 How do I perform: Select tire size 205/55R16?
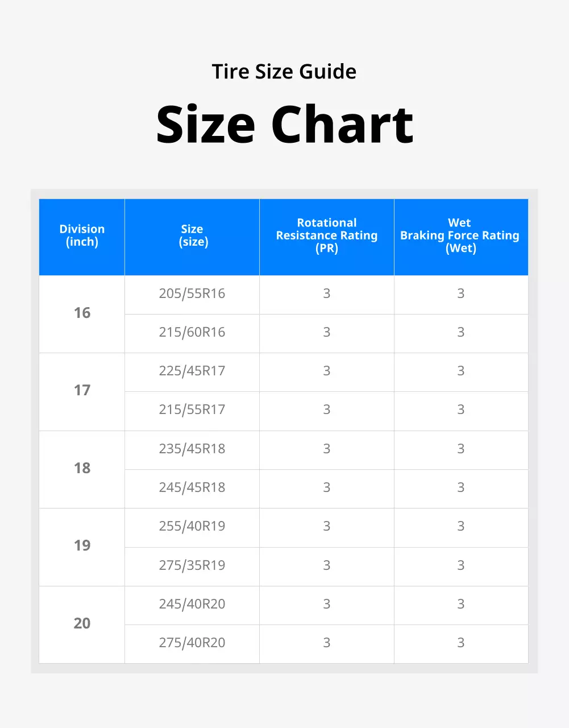pyautogui.click(x=192, y=293)
